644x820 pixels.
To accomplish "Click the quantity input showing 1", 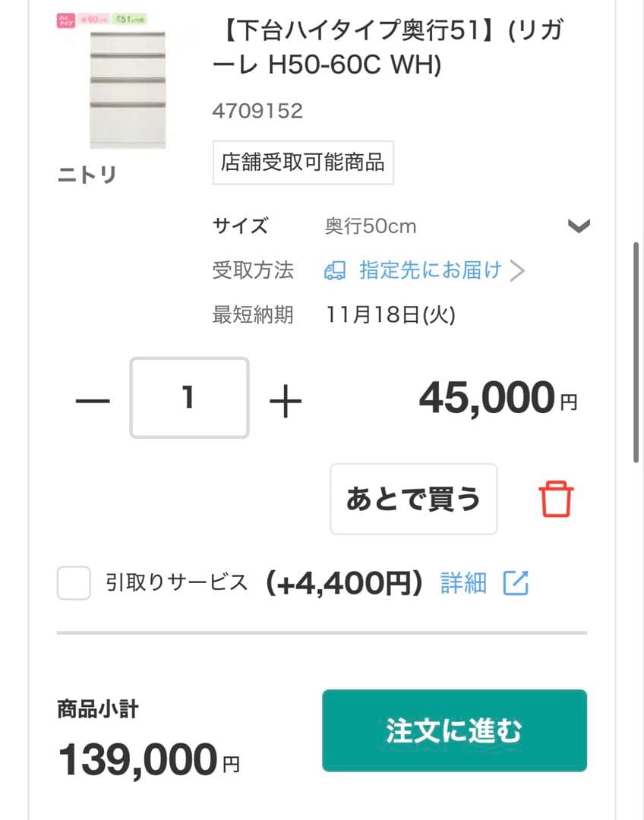I will (188, 396).
